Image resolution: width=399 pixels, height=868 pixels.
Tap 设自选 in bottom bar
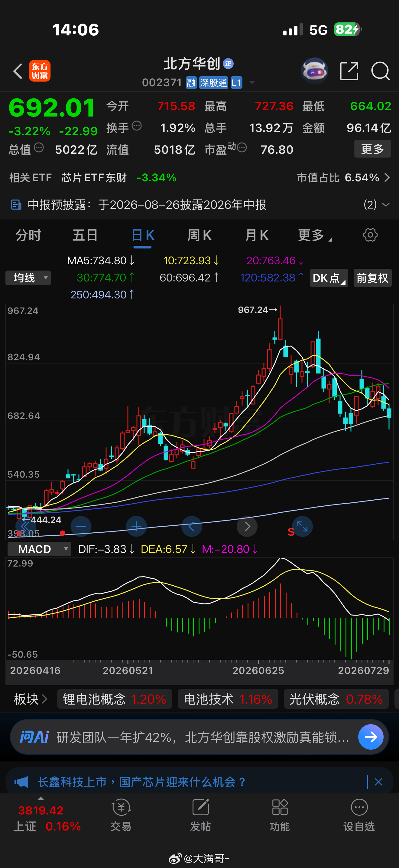point(359,815)
